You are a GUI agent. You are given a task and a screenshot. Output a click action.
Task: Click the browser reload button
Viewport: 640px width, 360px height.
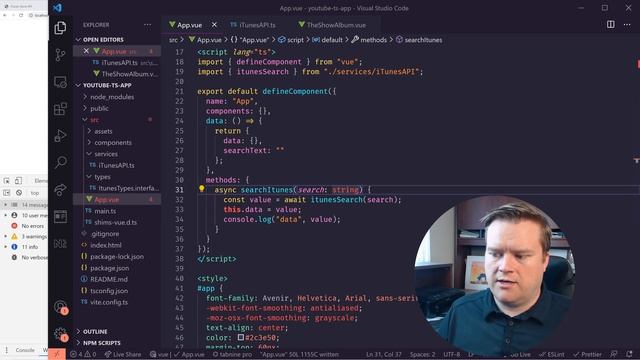[21, 15]
